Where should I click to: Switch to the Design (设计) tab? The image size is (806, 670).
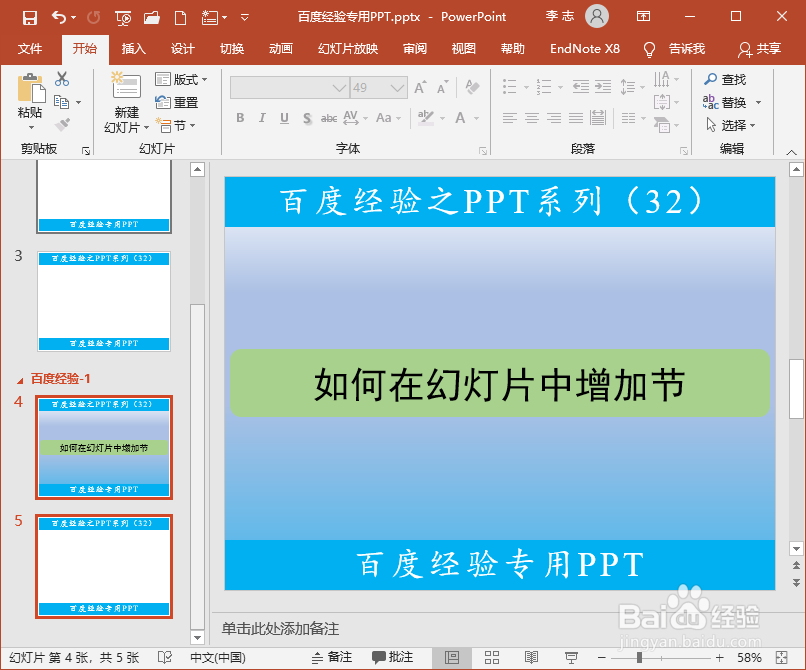182,49
